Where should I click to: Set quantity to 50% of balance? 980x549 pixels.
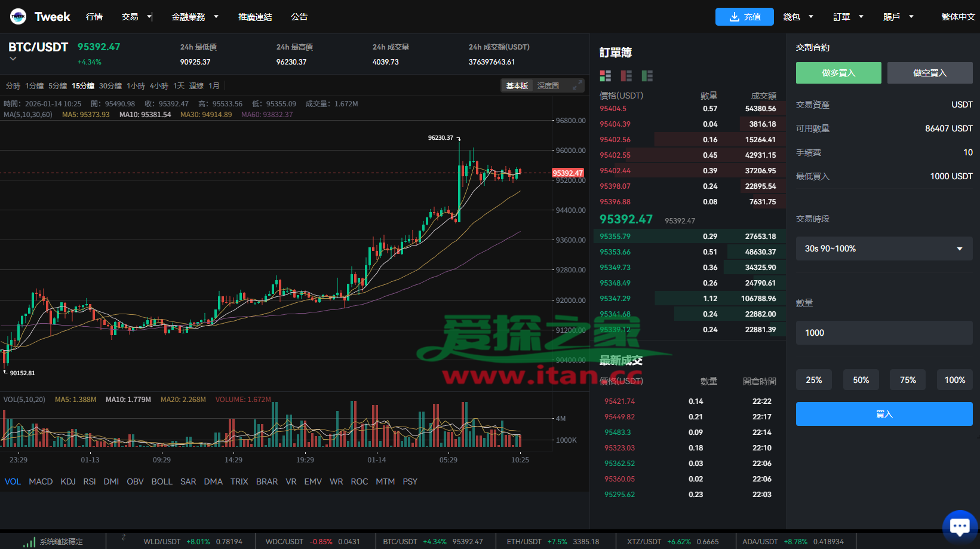(x=861, y=380)
